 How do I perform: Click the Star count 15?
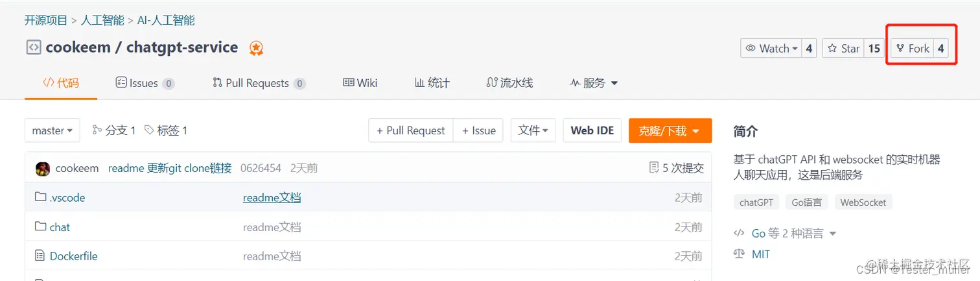[874, 48]
